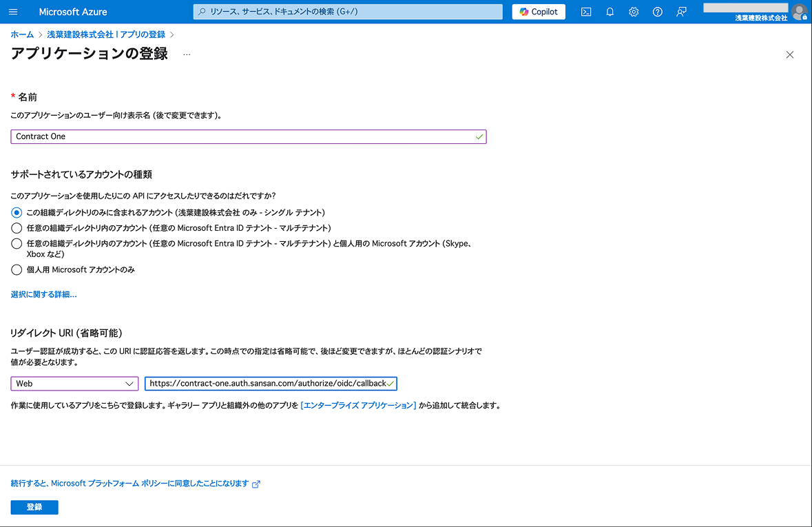Click the Copilot button
This screenshot has width=812, height=527.
pyautogui.click(x=539, y=12)
